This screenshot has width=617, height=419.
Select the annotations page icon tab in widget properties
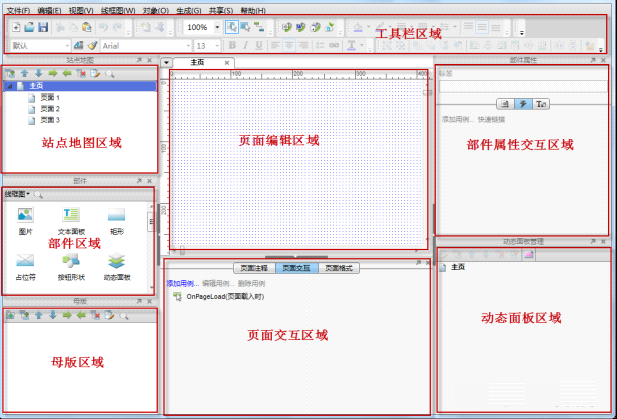pyautogui.click(x=505, y=104)
